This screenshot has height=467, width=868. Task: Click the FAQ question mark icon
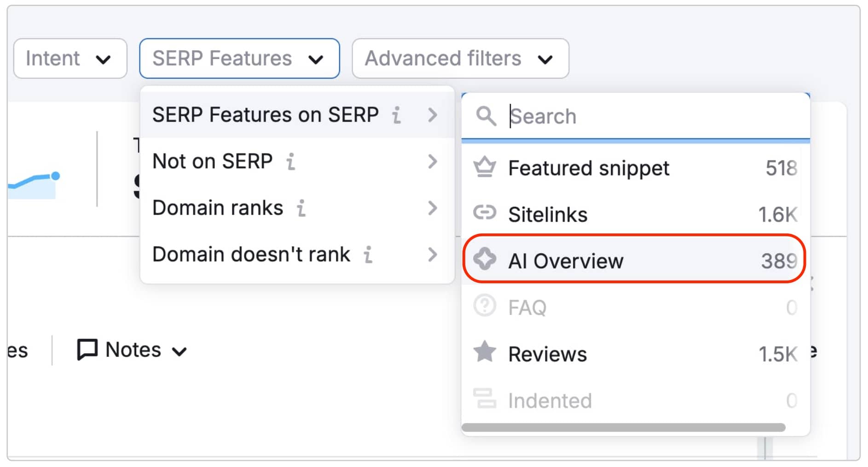click(485, 306)
